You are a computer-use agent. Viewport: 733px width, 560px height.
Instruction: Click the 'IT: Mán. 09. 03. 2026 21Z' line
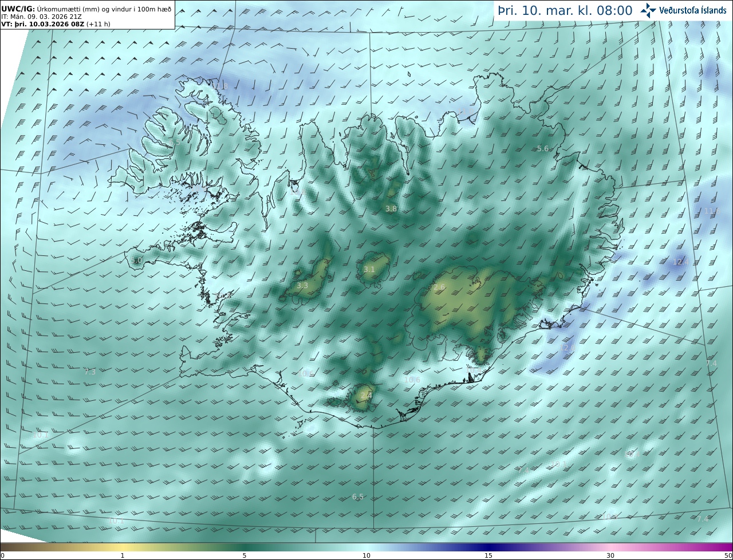coord(41,17)
